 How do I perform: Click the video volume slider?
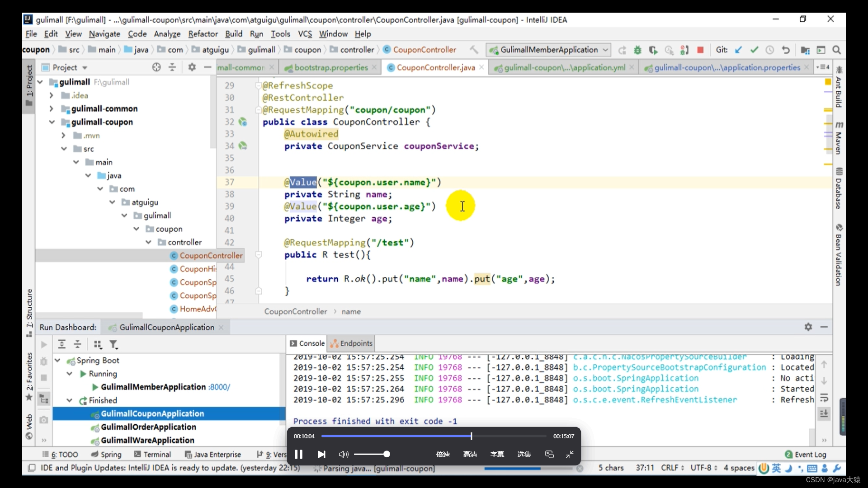372,454
